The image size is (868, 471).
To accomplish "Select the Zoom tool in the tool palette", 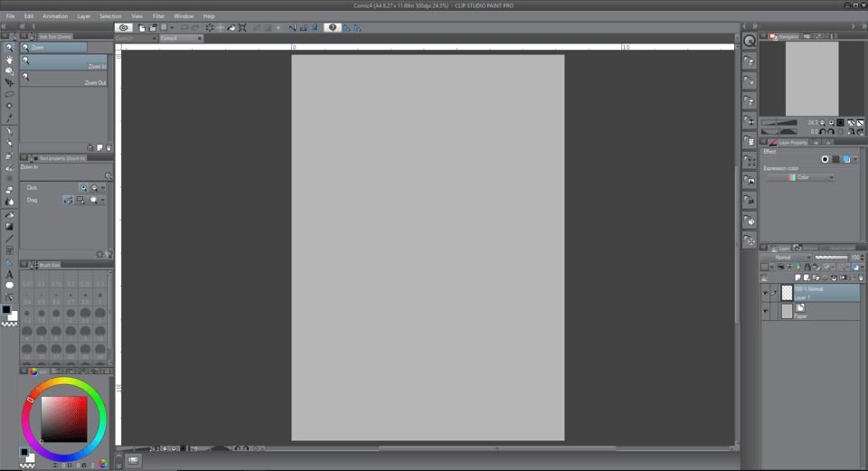I will coord(10,48).
